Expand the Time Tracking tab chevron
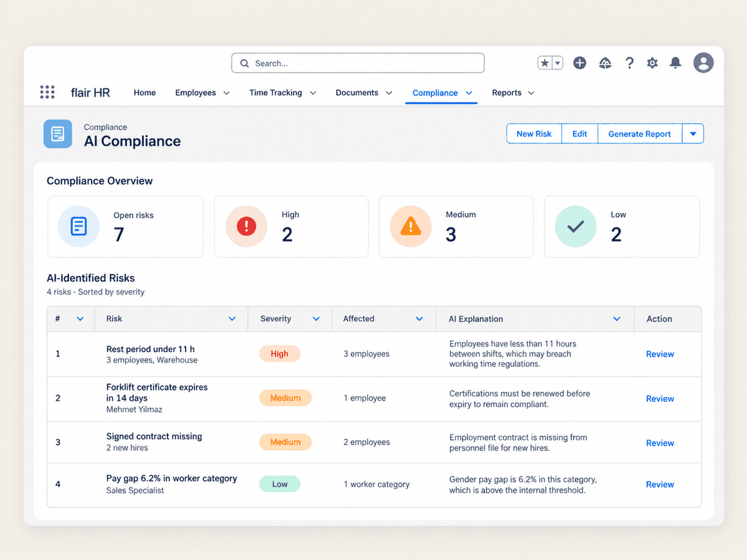The image size is (747, 560). tap(313, 93)
